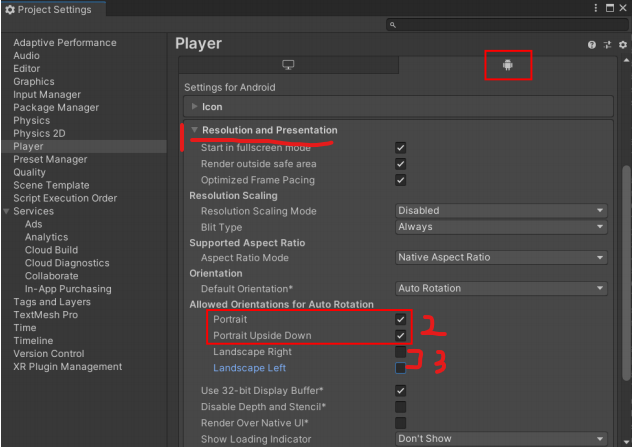Image resolution: width=632 pixels, height=447 pixels.
Task: Disable Optimized Frame Pacing checkbox
Action: tap(400, 180)
